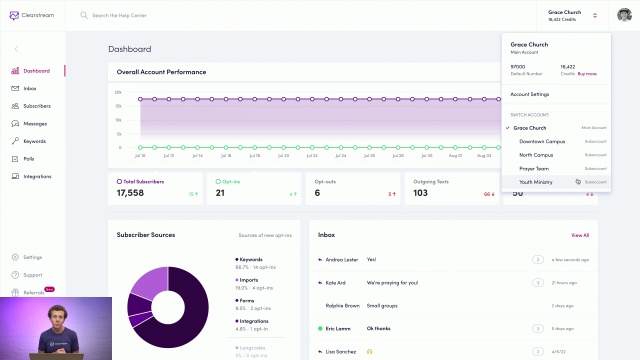Select the Opt-outs stat card
The height and width of the screenshot is (360, 640).
tap(353, 189)
